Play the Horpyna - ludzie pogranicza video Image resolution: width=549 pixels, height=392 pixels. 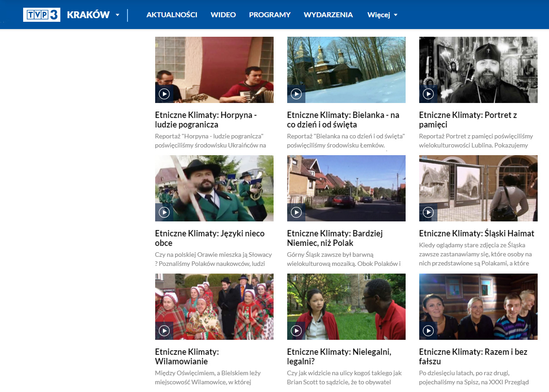[x=164, y=94]
